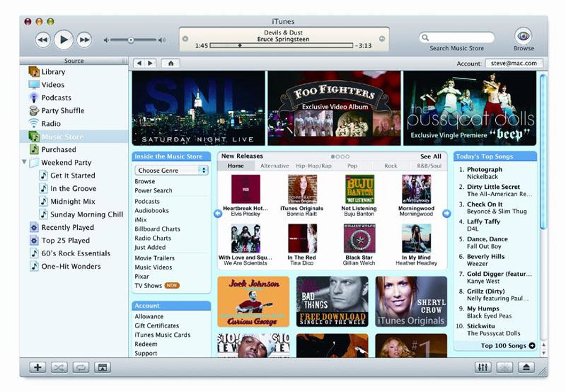
Task: Toggle shuffle playback button
Action: (x=59, y=367)
